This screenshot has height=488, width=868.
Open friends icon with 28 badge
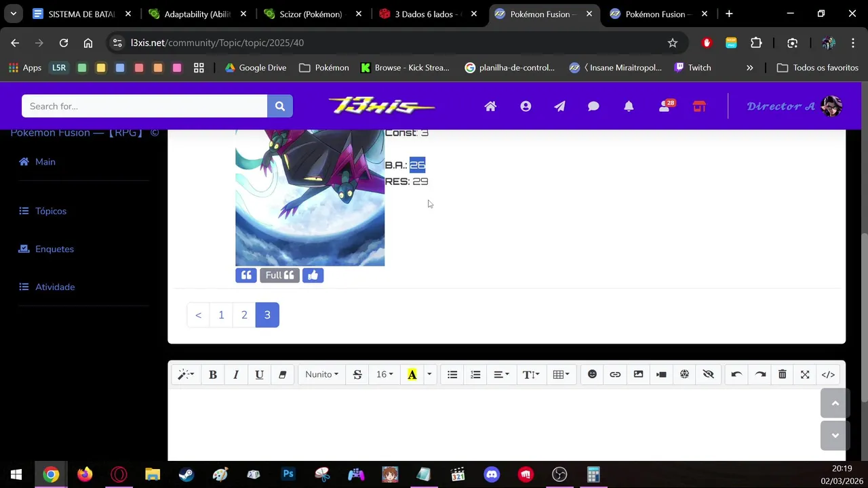[x=667, y=106]
